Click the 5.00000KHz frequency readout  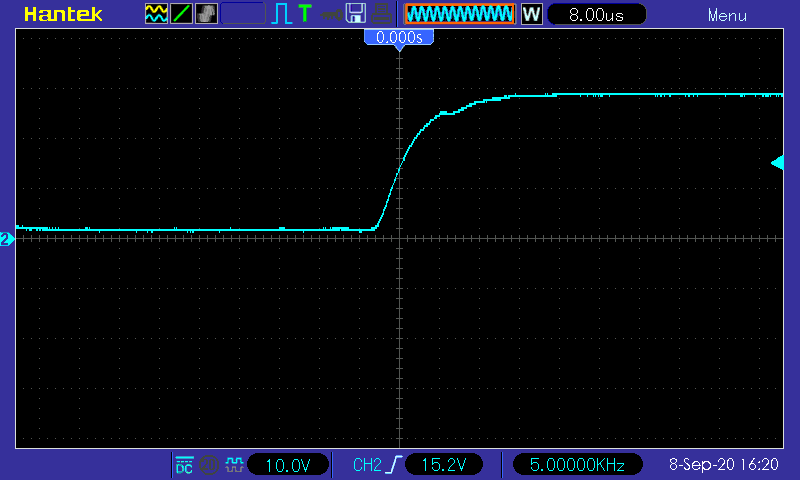[577, 465]
